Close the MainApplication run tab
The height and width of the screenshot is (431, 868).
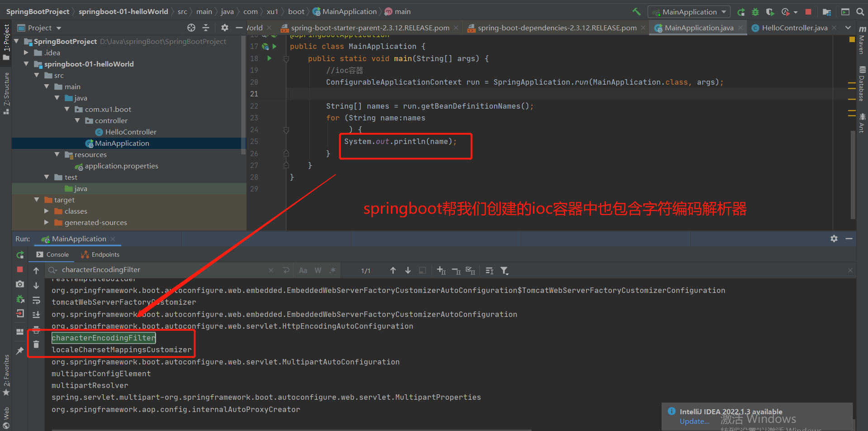113,239
